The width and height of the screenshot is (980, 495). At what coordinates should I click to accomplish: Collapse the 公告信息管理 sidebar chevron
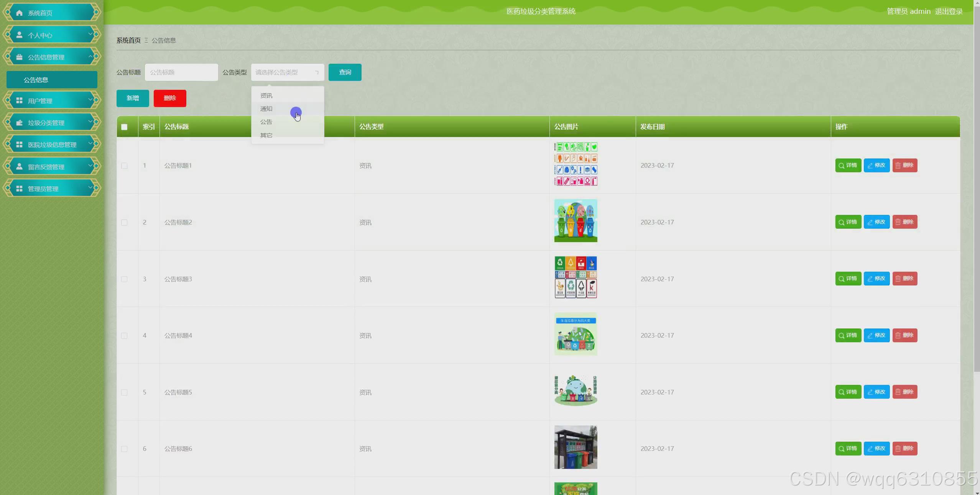pos(90,56)
